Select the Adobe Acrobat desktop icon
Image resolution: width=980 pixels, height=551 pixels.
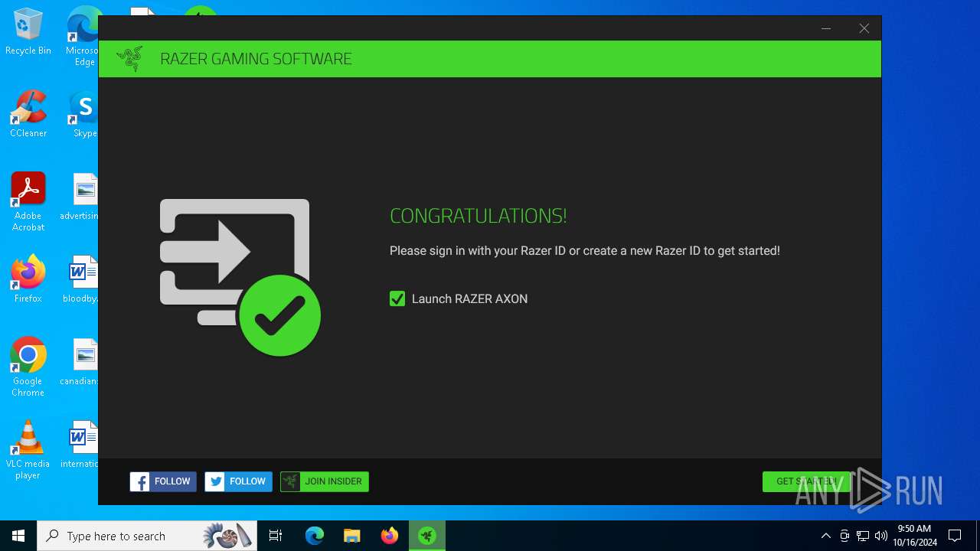click(28, 201)
